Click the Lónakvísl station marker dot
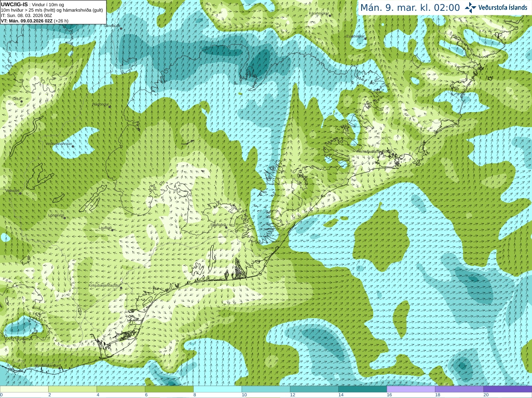532x398 pixels. (64, 218)
